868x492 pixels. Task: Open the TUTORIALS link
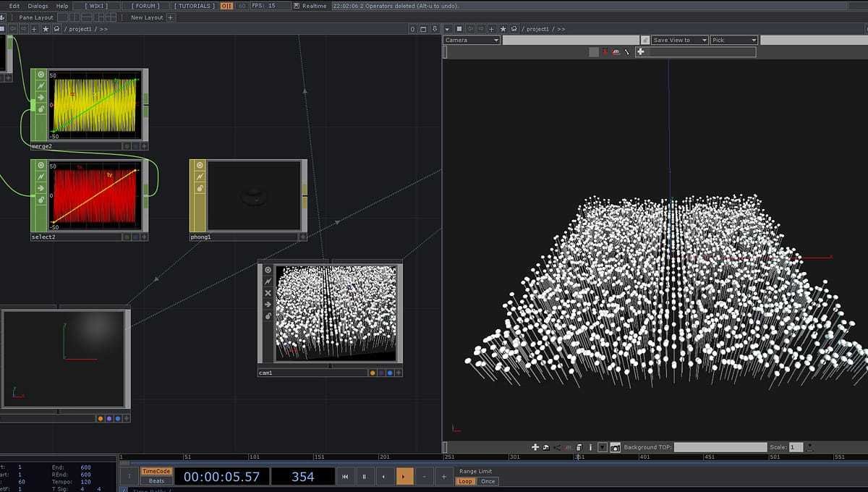(195, 6)
